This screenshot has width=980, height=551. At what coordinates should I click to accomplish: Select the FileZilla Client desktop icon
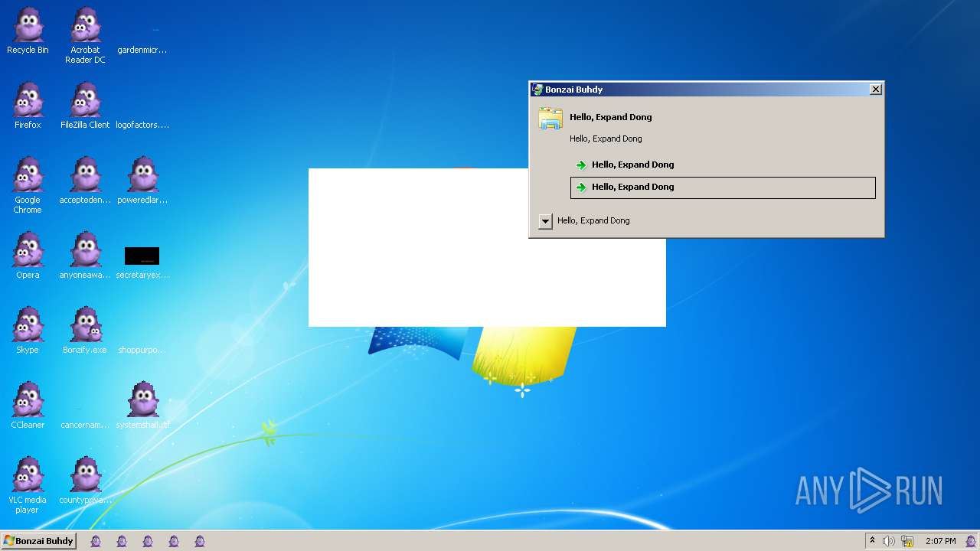click(85, 106)
